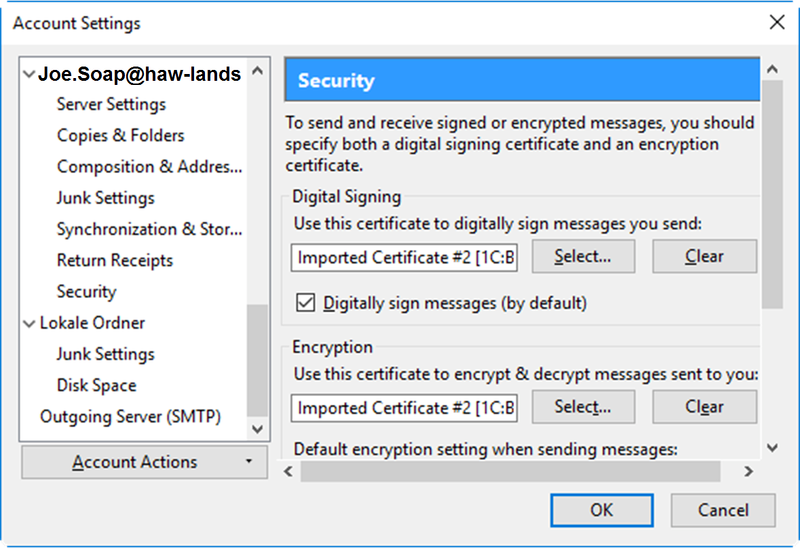Open the Account Actions dropdown
Screen dimensions: 800x548
(144, 462)
